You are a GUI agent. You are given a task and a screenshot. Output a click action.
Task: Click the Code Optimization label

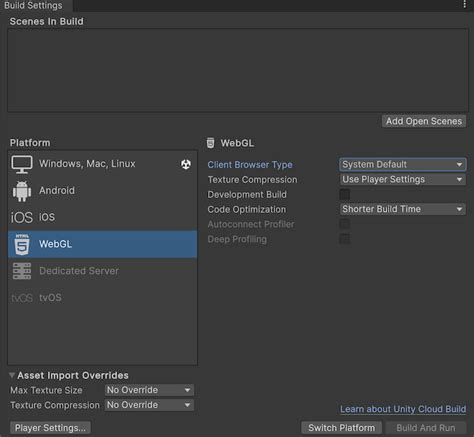pos(247,209)
